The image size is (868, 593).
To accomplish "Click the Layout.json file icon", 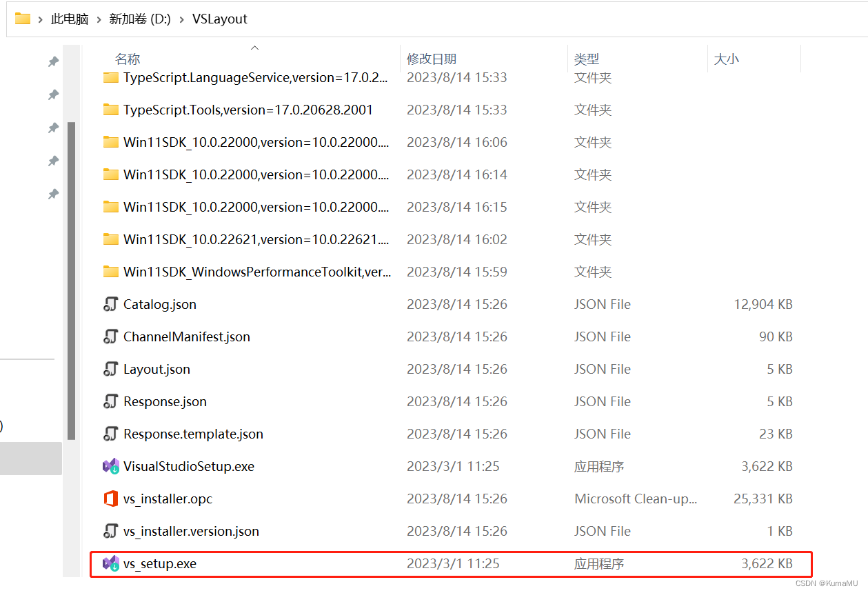I will click(x=110, y=369).
